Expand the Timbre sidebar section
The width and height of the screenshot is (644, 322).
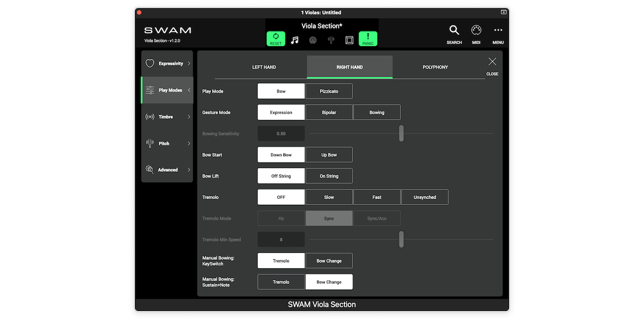[167, 117]
